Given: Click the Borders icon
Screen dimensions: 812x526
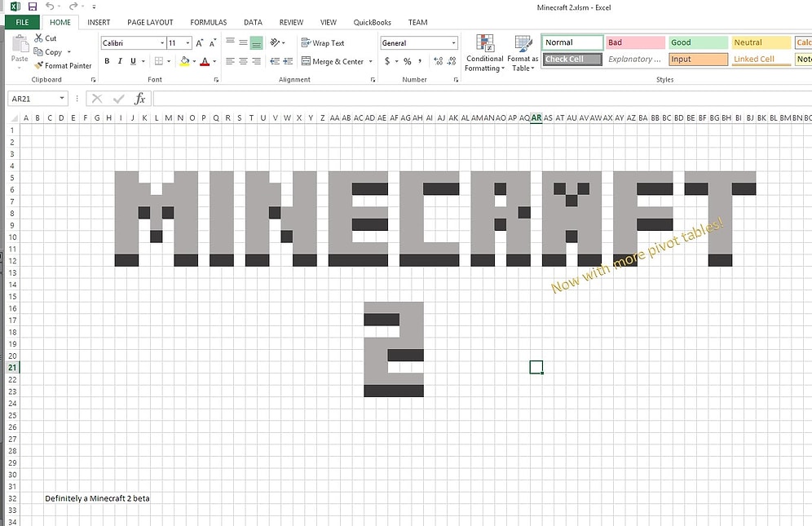Looking at the screenshot, I should point(159,61).
